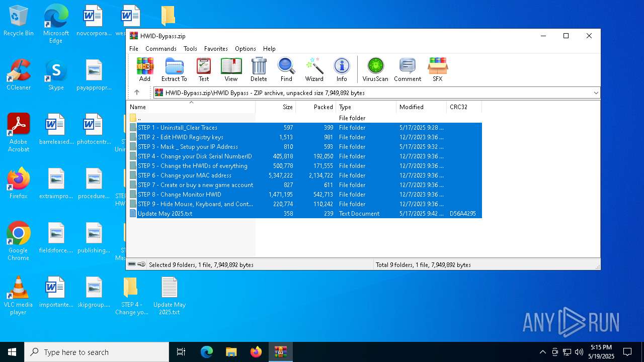Select 'STEP 4 - Change your Disk Serial NumberID'

click(304, 156)
